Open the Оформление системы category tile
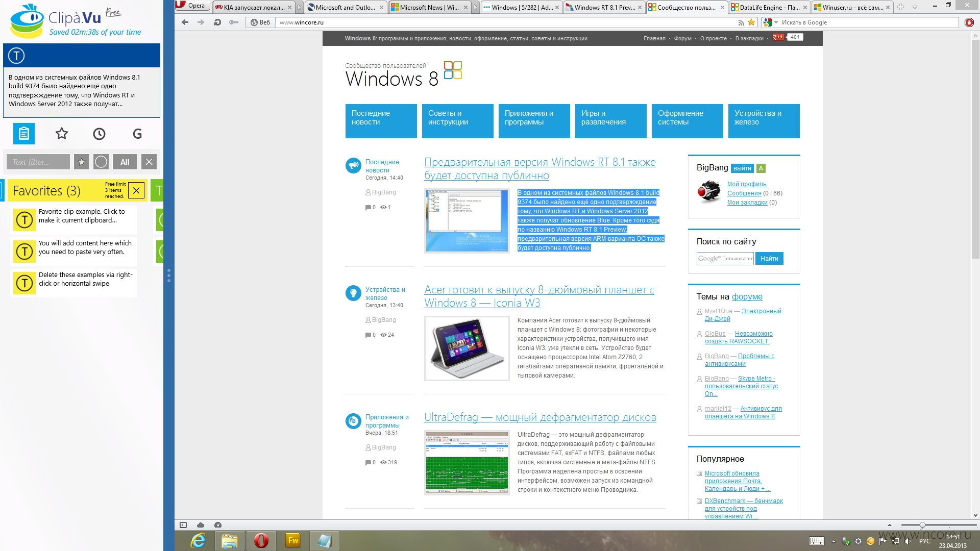This screenshot has height=551, width=980. point(688,121)
